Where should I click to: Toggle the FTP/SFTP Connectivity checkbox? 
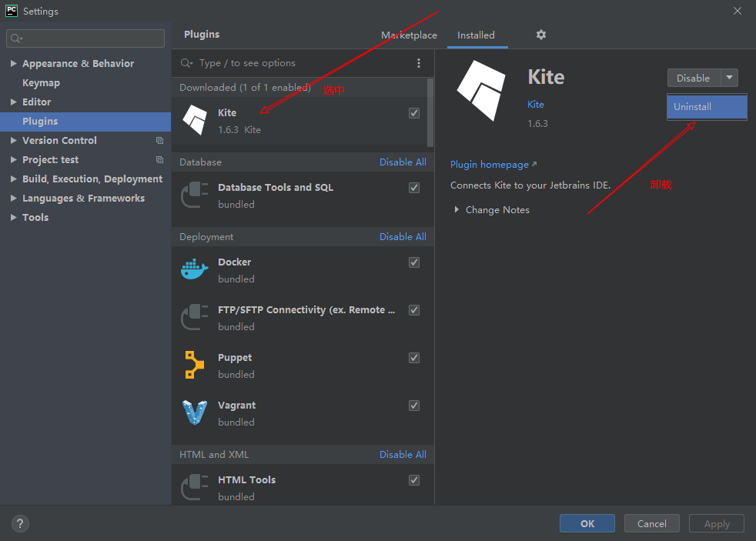tap(414, 310)
